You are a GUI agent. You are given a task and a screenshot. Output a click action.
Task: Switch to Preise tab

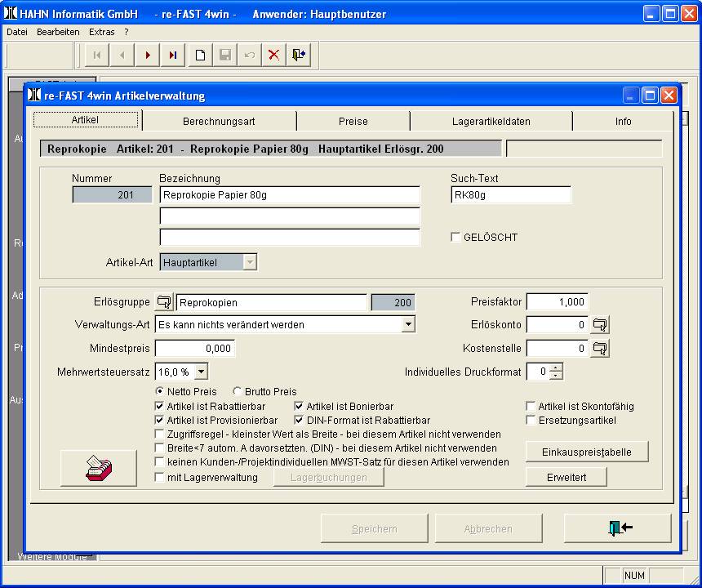[353, 122]
